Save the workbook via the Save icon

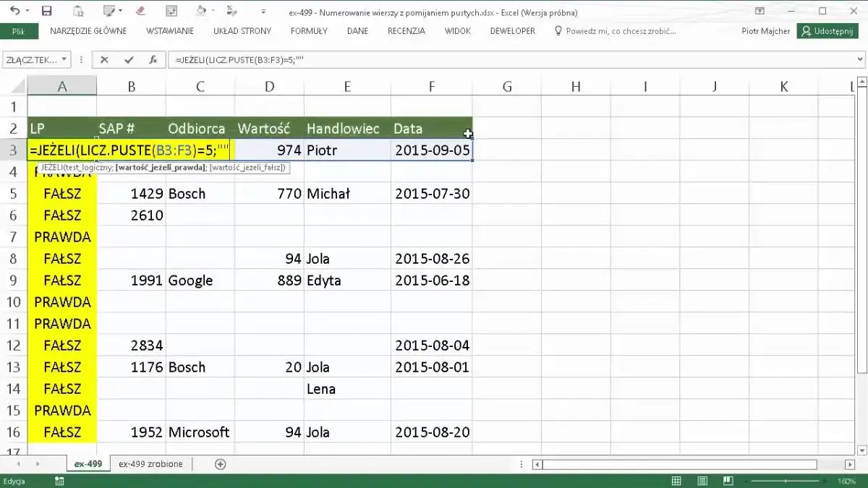click(46, 9)
